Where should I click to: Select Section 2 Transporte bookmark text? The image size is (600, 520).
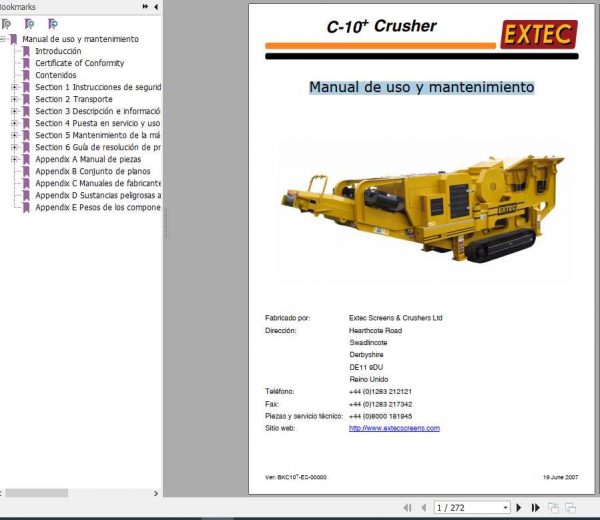74,99
